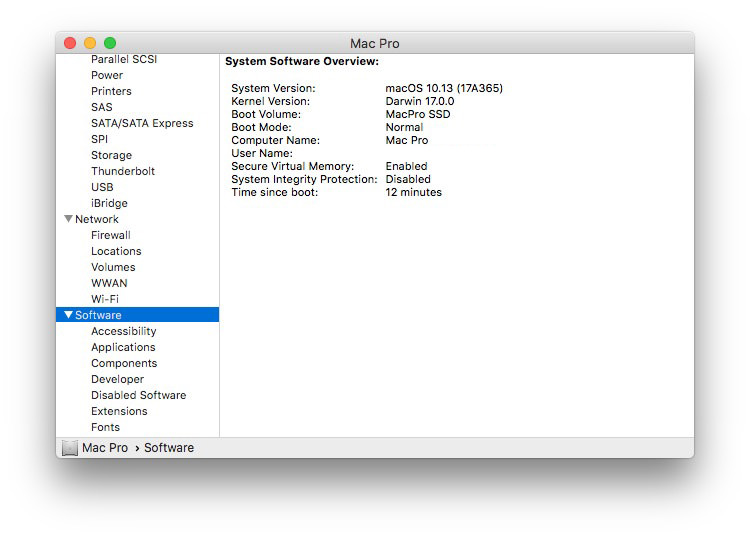Select the Network category label

[x=97, y=219]
